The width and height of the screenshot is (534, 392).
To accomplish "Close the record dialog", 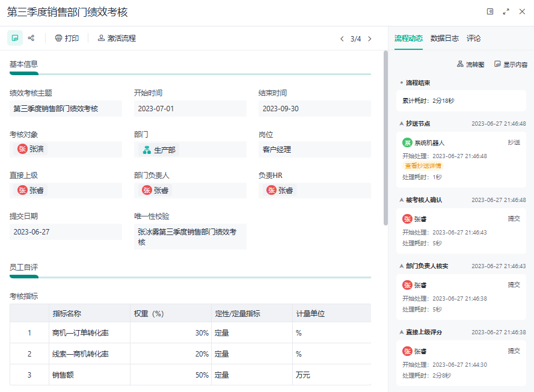I will coord(522,11).
